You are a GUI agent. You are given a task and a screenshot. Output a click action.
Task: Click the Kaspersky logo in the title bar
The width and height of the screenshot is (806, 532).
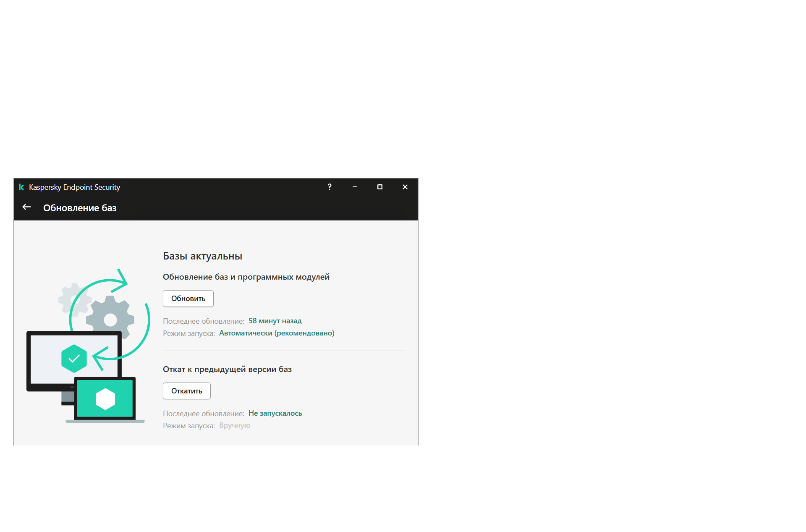click(x=21, y=187)
